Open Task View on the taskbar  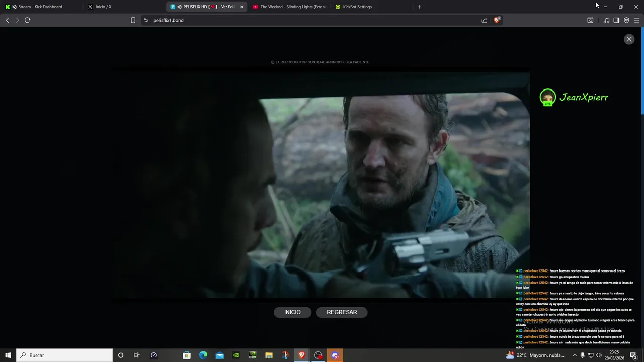(136, 355)
